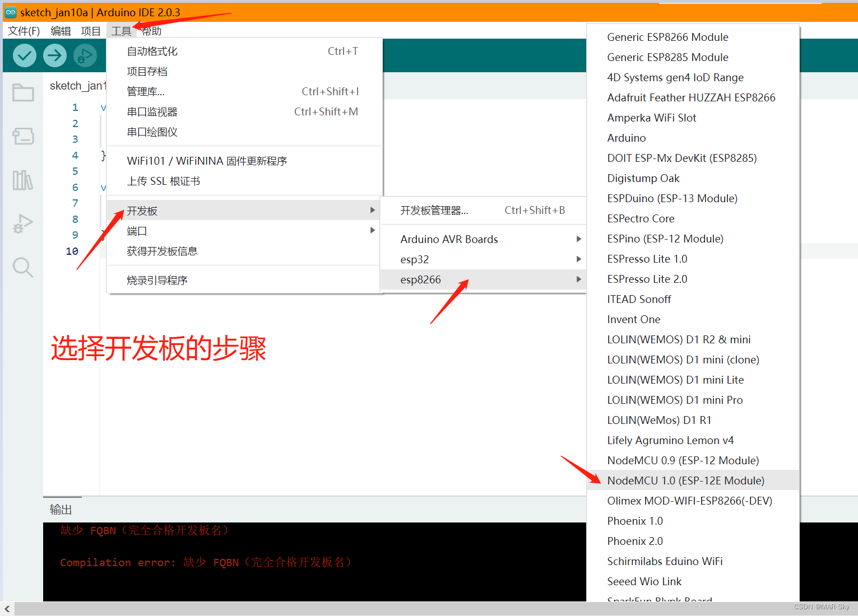Select LOLIN(WEMOS) D1 mini (clone)
Viewport: 858px width, 616px height.
coord(693,360)
